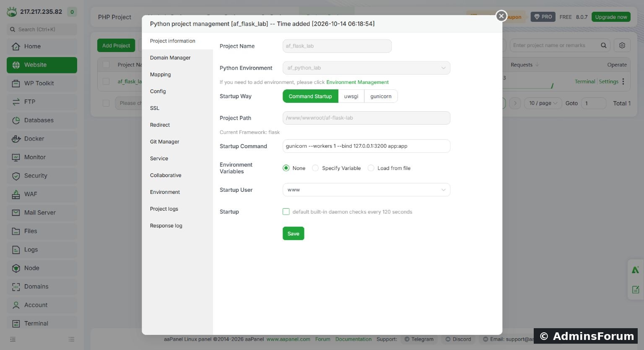Switch to the Domain Manager tab

(170, 58)
